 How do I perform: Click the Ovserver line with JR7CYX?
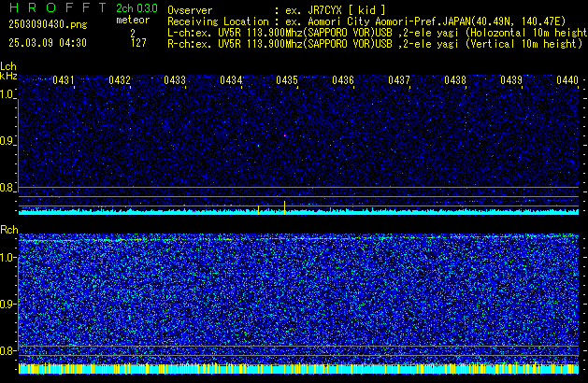[277, 10]
